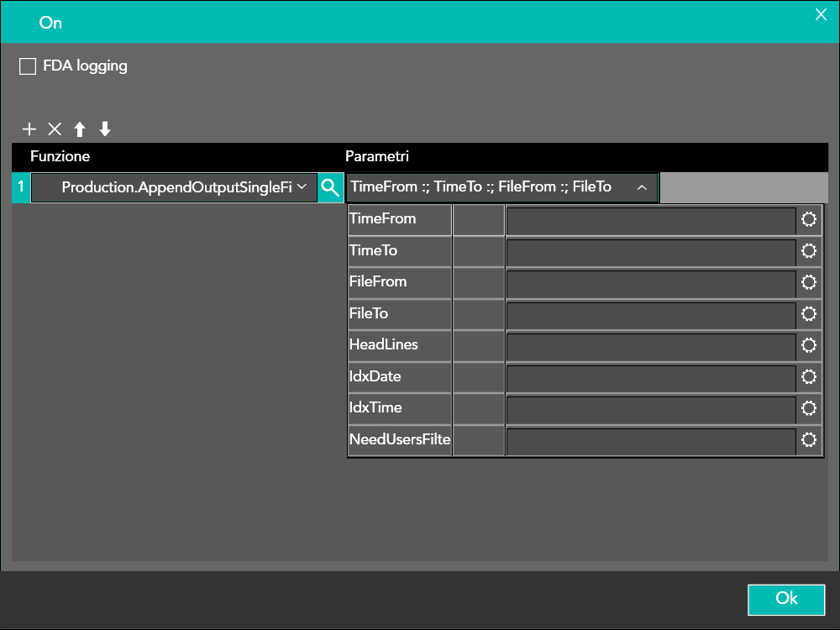Click the Funzione column header
The height and width of the screenshot is (630, 840).
[60, 156]
